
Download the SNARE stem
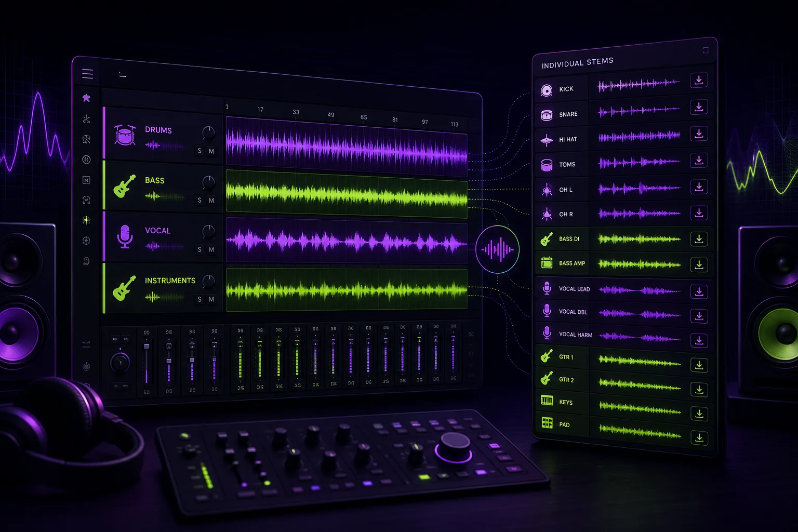(x=699, y=107)
